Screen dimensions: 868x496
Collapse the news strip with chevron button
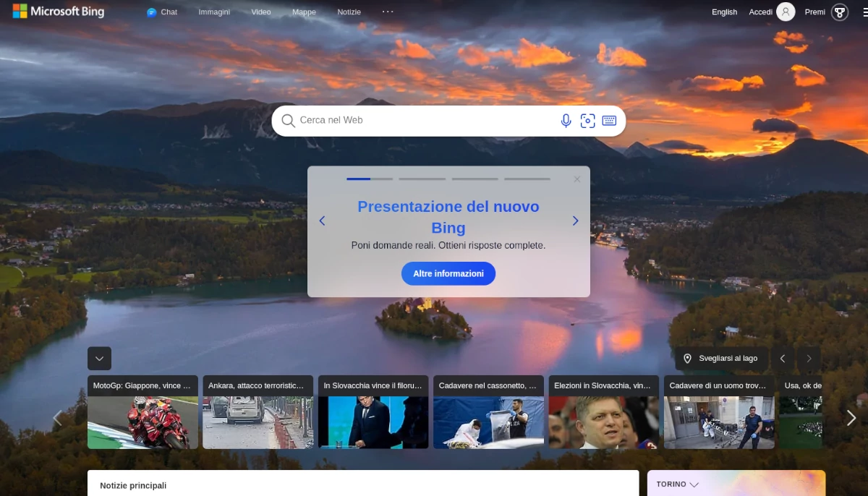coord(99,359)
